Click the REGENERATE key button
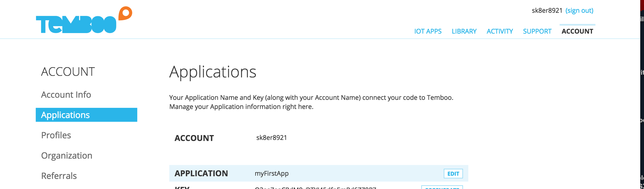The height and width of the screenshot is (189, 644). [442, 187]
